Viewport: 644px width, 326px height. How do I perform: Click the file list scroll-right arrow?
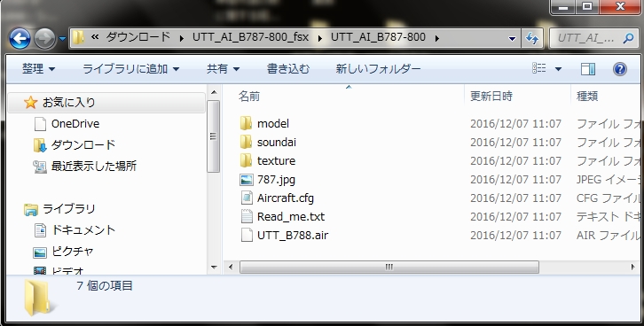pos(632,267)
